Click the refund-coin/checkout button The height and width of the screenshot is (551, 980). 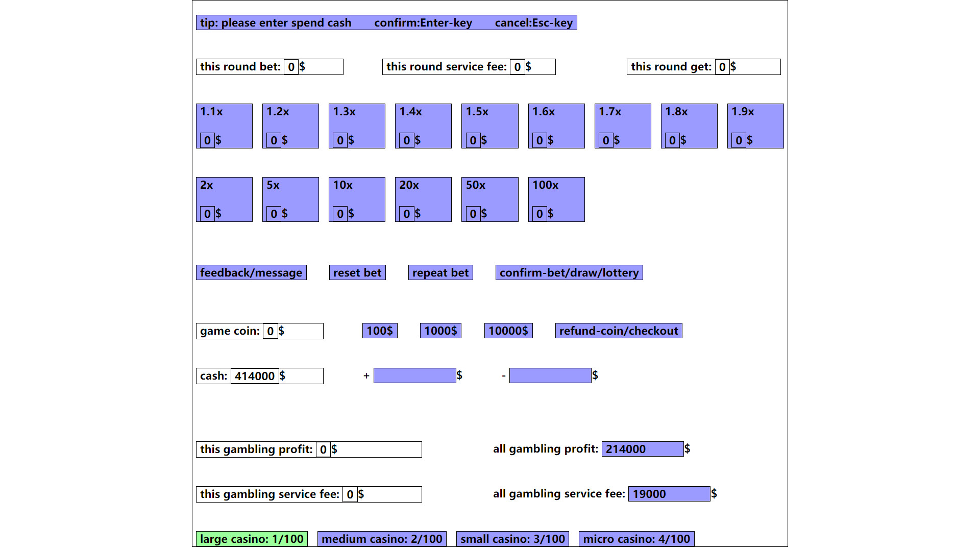pyautogui.click(x=619, y=330)
